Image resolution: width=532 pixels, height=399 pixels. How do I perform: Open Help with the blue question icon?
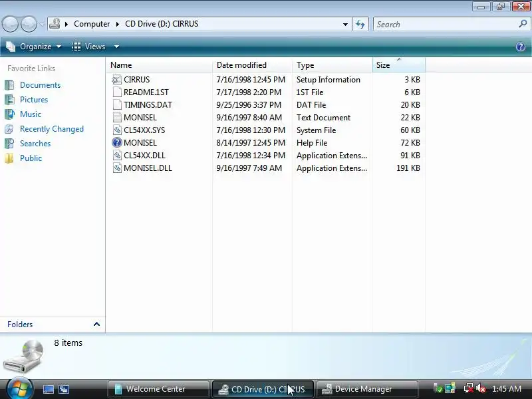[521, 47]
